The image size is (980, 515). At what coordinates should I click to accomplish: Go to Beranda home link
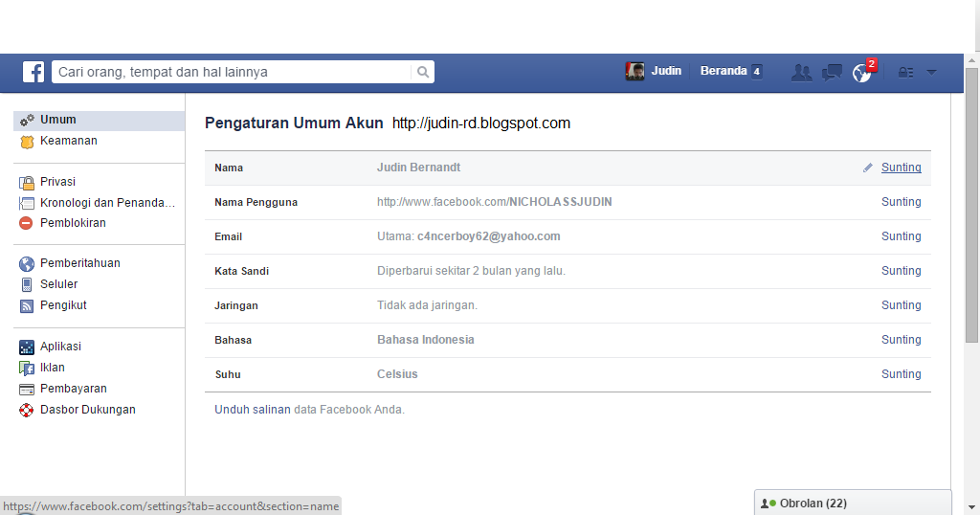pos(724,71)
